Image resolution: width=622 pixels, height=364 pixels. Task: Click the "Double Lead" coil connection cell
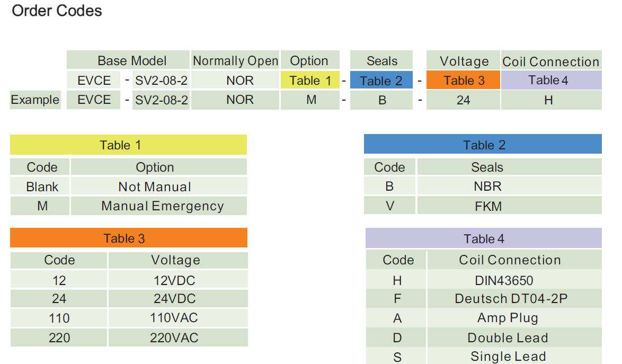tap(508, 338)
